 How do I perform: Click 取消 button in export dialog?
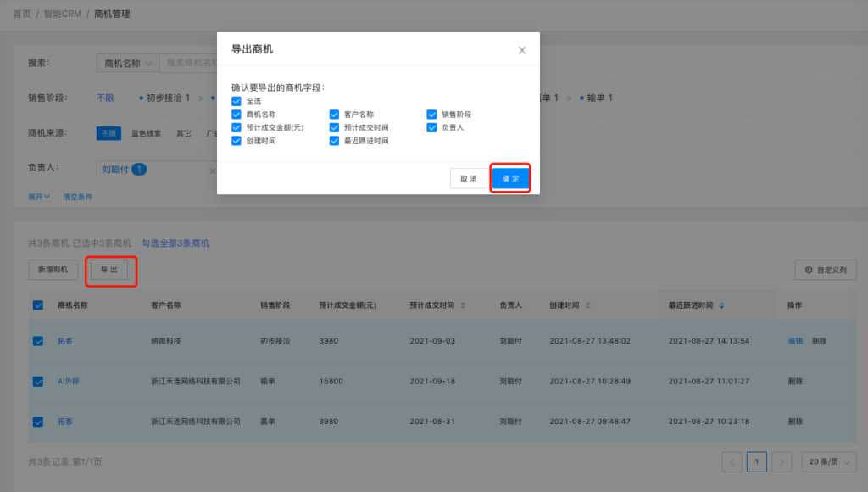coord(469,179)
